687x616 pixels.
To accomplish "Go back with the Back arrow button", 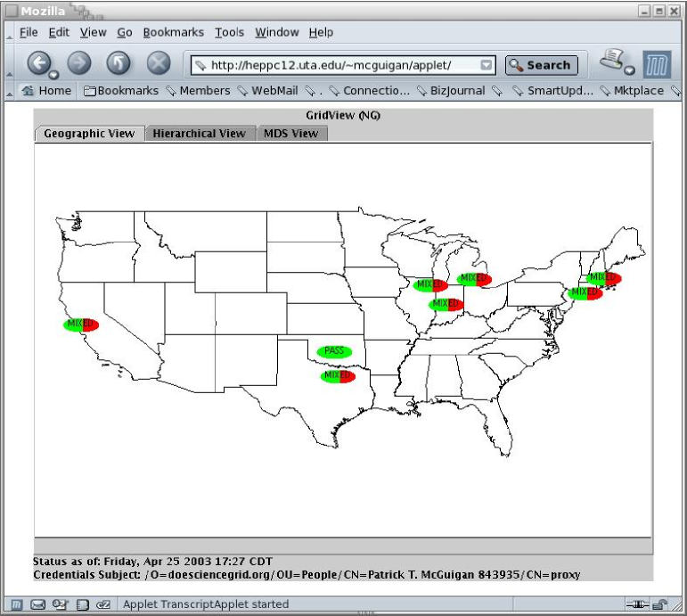I will (x=39, y=63).
